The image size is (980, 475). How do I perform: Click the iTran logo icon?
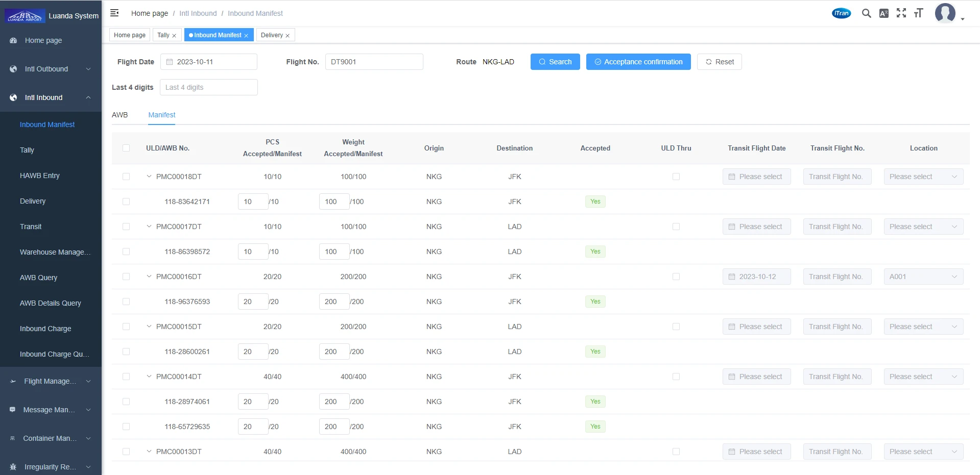point(841,13)
